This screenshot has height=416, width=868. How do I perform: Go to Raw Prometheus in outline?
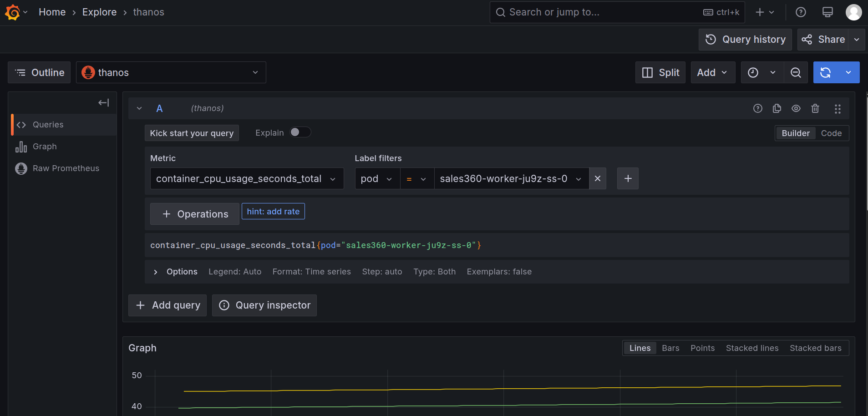point(66,168)
